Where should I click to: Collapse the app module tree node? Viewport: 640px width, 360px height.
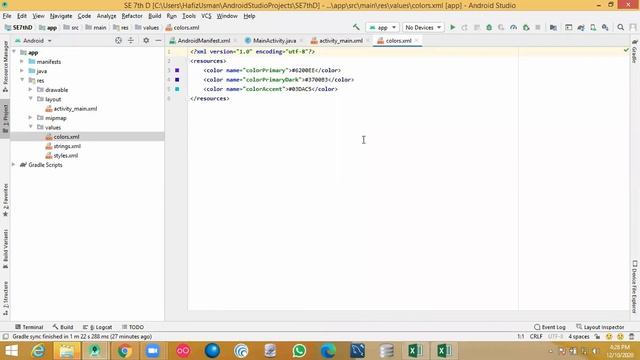point(14,52)
